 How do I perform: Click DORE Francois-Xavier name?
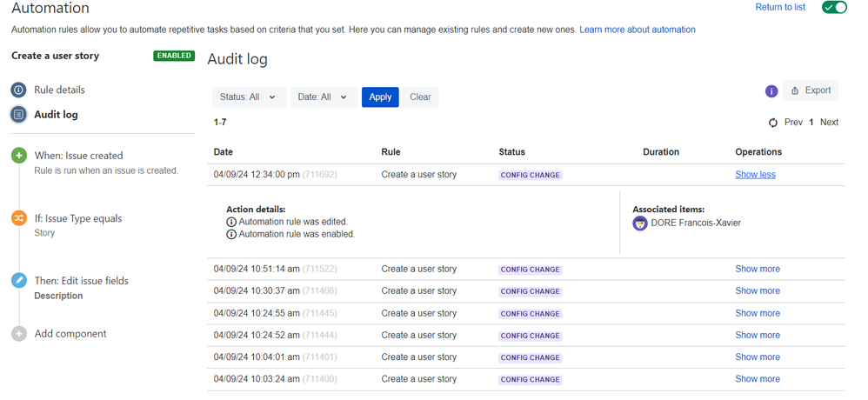pyautogui.click(x=696, y=223)
